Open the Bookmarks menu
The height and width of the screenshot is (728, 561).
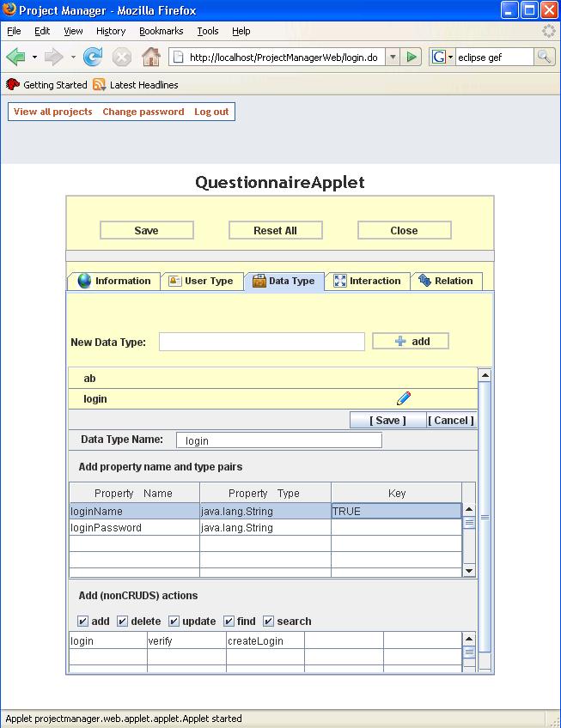pos(162,31)
